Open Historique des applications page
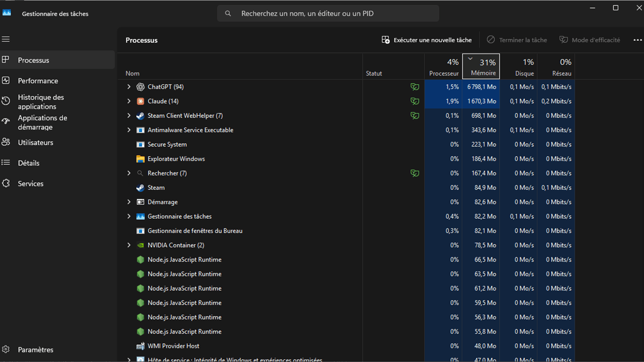This screenshot has height=362, width=644. [57, 102]
